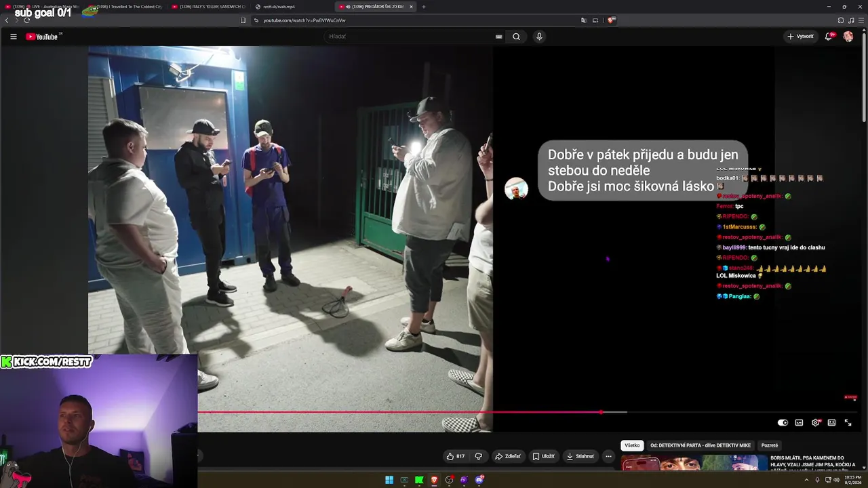
Task: Toggle subtitles in the video player
Action: (799, 423)
